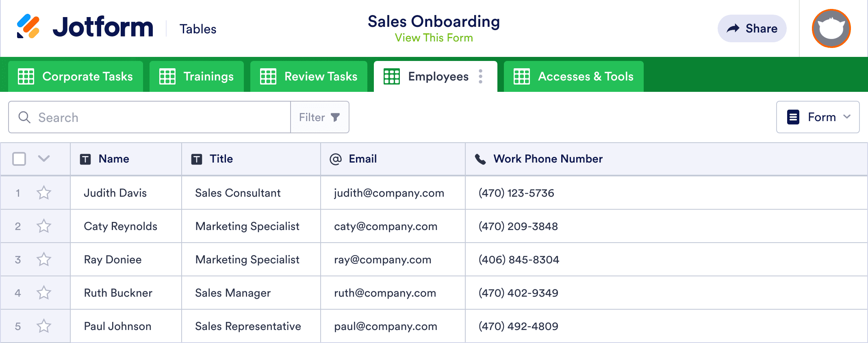
Task: Toggle the select-all rows checkbox
Action: tap(19, 159)
